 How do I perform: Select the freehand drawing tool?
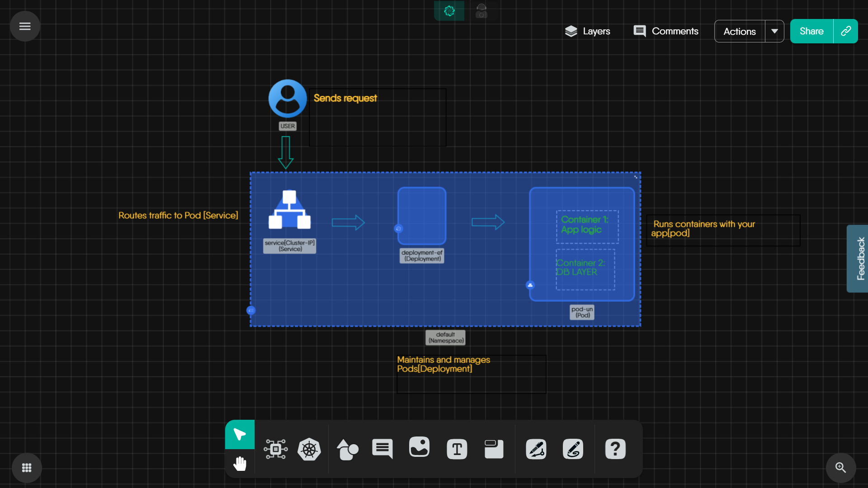click(573, 449)
